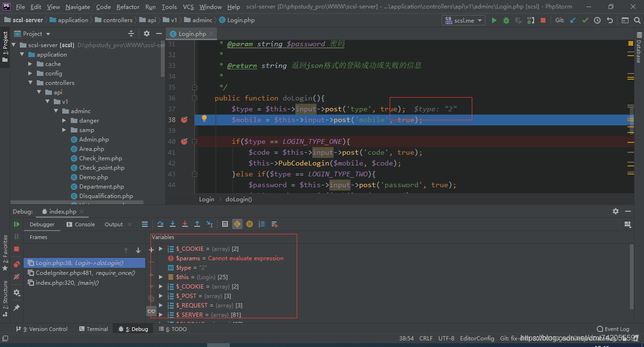Open the Refactor menu
The image size is (644, 347).
coord(128,7)
